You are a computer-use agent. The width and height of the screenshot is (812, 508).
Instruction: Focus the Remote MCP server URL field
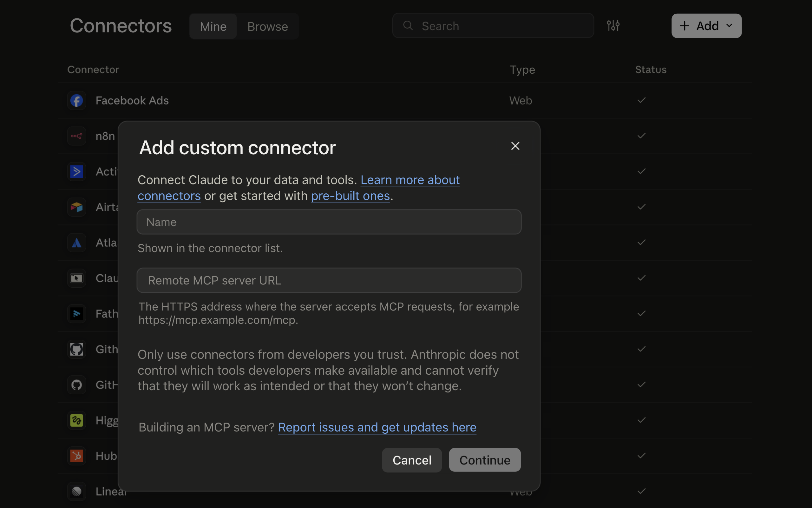coord(329,280)
